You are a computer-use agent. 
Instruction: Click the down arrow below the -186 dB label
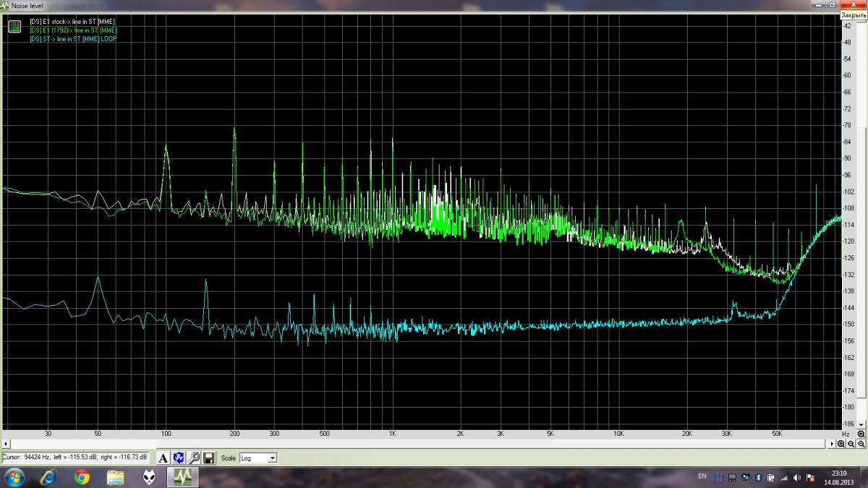[861, 425]
